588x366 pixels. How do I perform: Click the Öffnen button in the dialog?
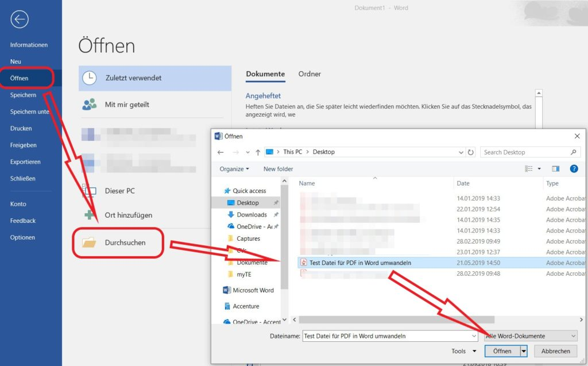pyautogui.click(x=502, y=351)
